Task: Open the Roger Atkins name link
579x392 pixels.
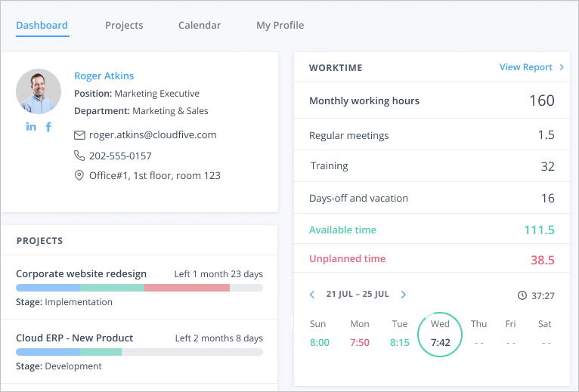Action: tap(104, 76)
